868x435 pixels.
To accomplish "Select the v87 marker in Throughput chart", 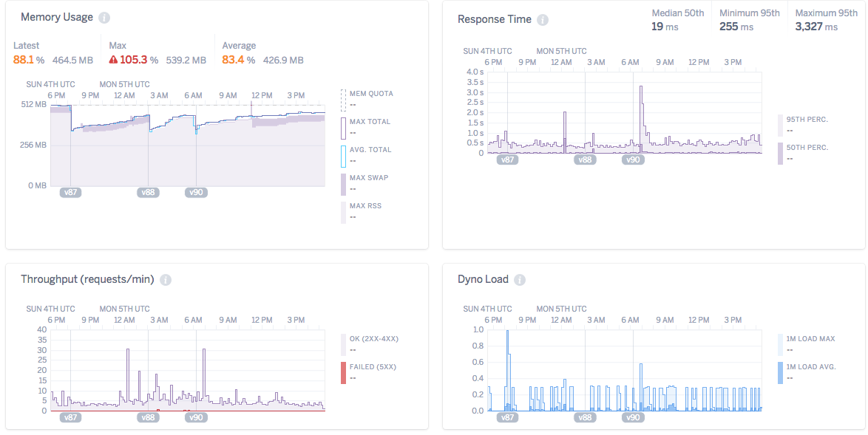I will tap(70, 417).
